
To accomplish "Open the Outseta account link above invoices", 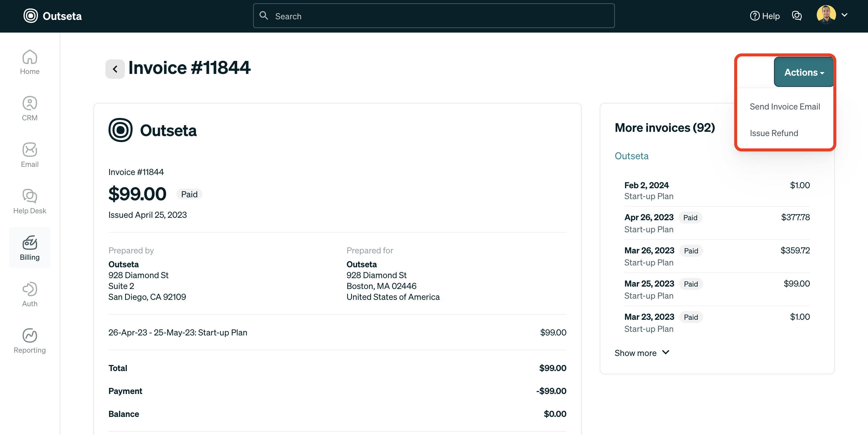I will 631,156.
